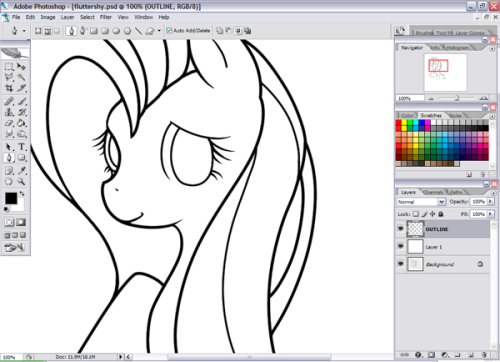Select the Healing Brush tool
Viewport: 500px width, 362px height.
tap(9, 101)
